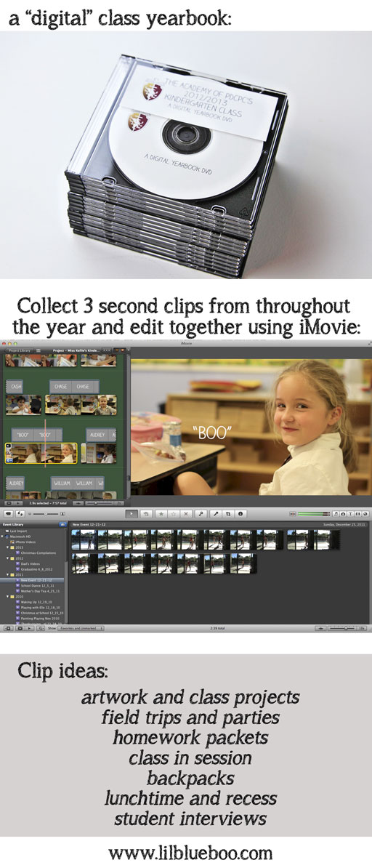The image size is (372, 868).
Task: Click the reject clip X button
Action: (186, 514)
